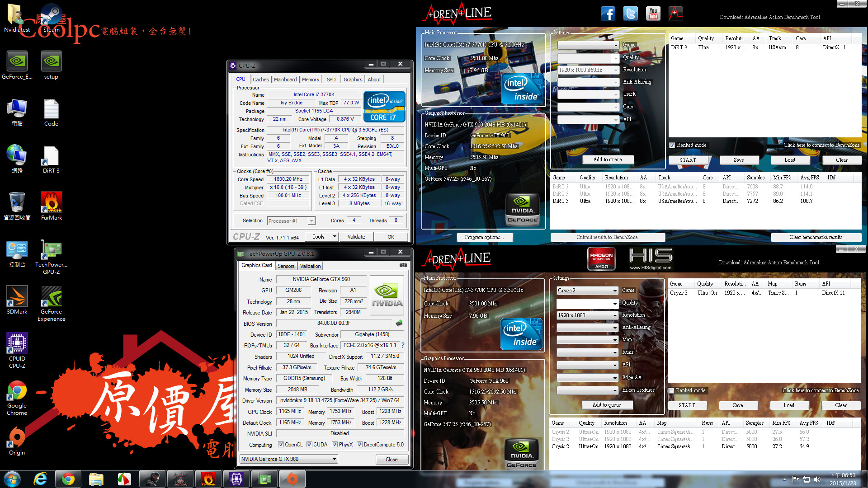Launch FurMark desktop shortcut
The image size is (868, 488).
coord(52,206)
